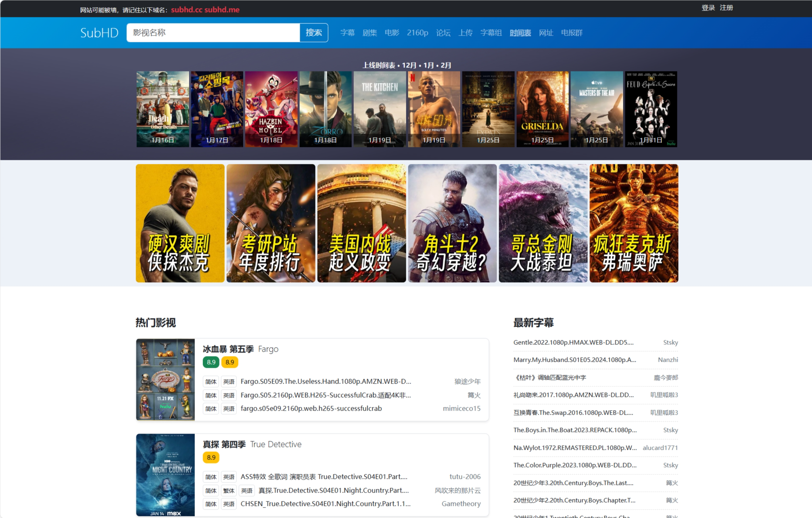Open the Fargo season five poster
Image resolution: width=812 pixels, height=518 pixels.
[165, 380]
